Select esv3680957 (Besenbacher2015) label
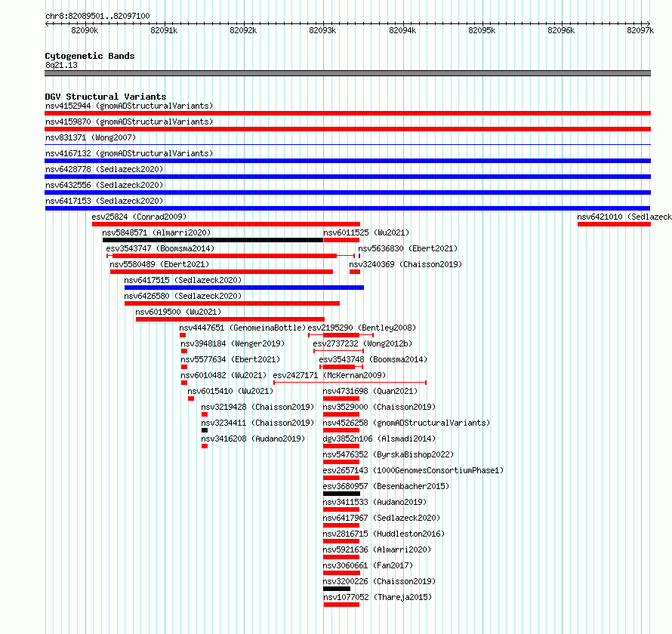This screenshot has height=634, width=672. coord(386,486)
